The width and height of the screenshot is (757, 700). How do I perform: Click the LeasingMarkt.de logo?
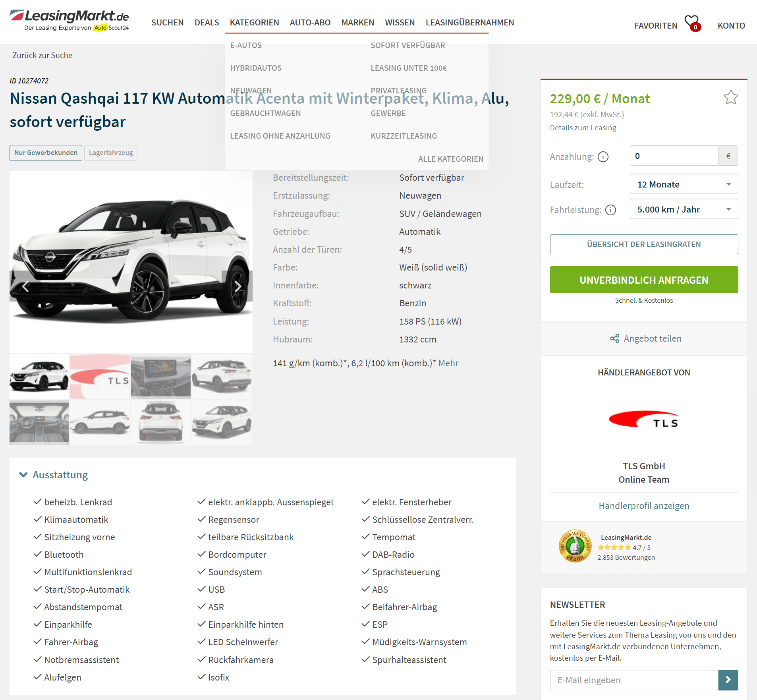[x=69, y=20]
